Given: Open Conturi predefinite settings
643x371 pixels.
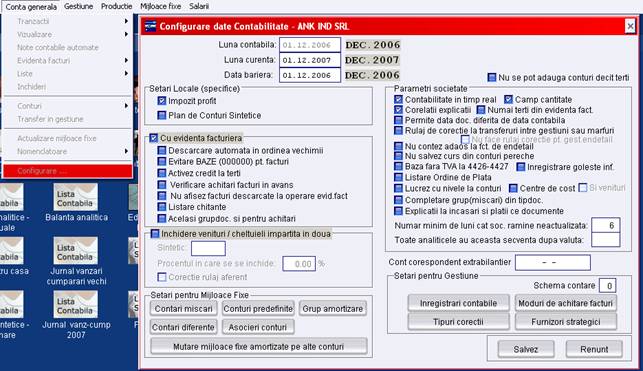Looking at the screenshot, I should (x=258, y=309).
